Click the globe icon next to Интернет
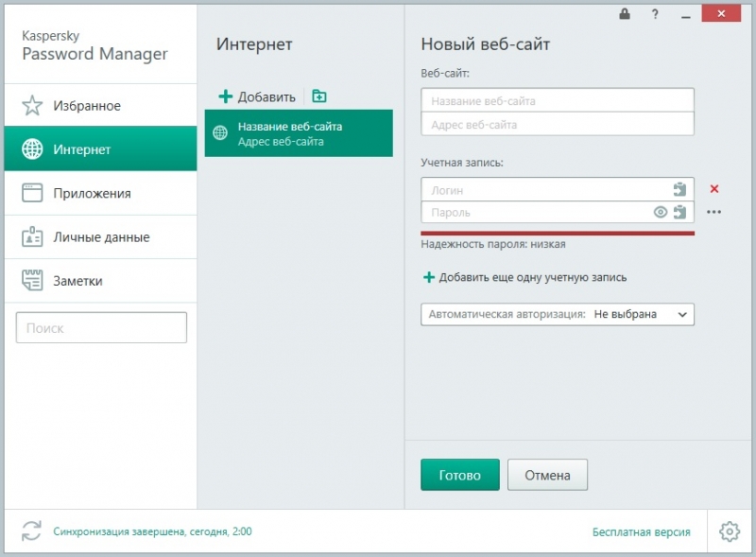 tap(32, 149)
